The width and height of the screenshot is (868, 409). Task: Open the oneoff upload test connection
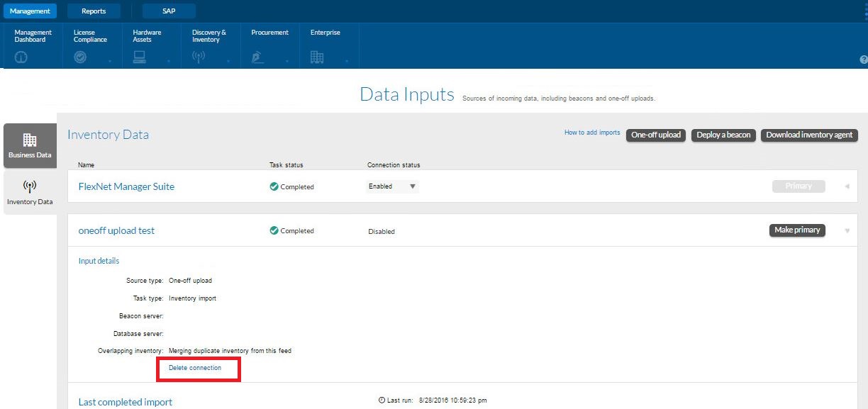point(116,230)
